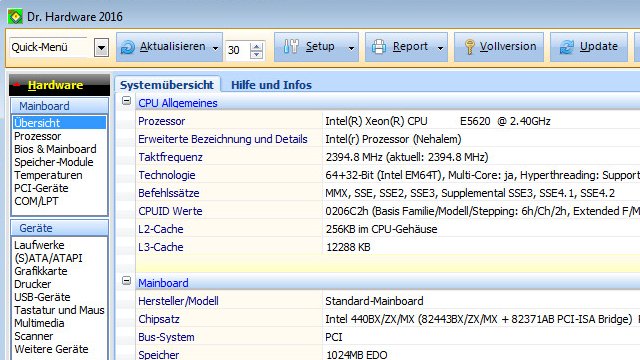Select Multimedia entry

(39, 323)
